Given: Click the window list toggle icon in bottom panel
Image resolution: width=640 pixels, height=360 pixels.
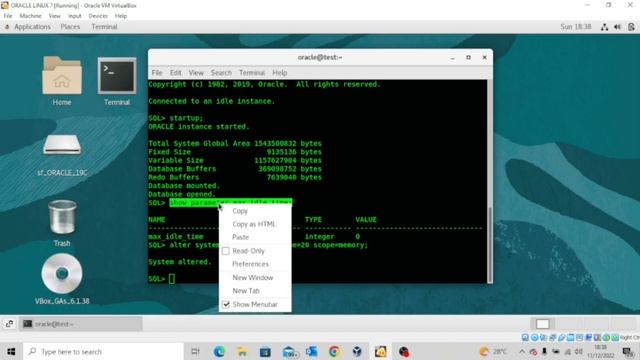Looking at the screenshot, I should pos(9,324).
